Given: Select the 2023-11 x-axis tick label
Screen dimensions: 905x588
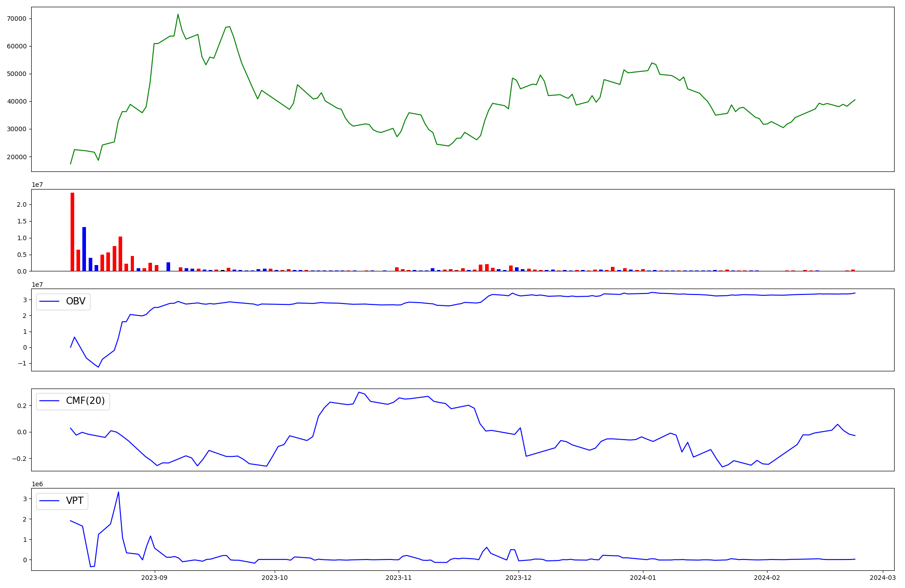Looking at the screenshot, I should coord(399,578).
